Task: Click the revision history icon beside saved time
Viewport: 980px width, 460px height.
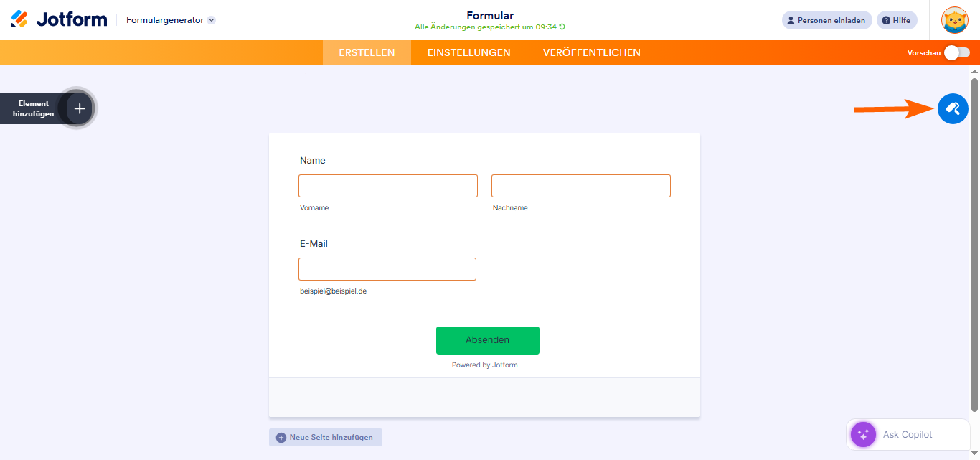Action: 562,27
